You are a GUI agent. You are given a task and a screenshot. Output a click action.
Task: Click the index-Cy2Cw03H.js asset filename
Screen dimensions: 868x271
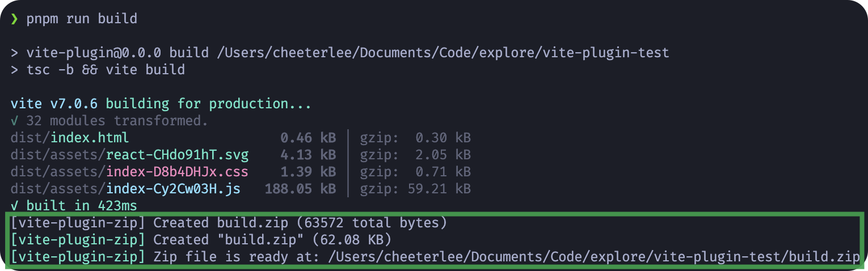pyautogui.click(x=173, y=189)
